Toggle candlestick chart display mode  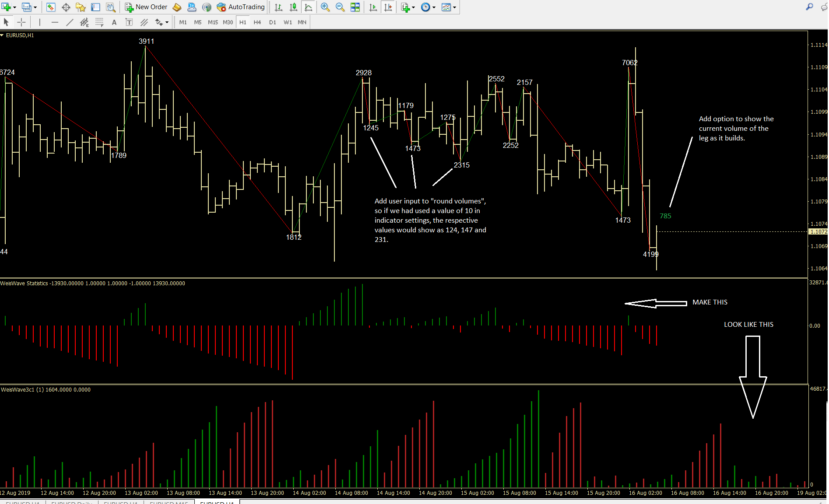(293, 7)
